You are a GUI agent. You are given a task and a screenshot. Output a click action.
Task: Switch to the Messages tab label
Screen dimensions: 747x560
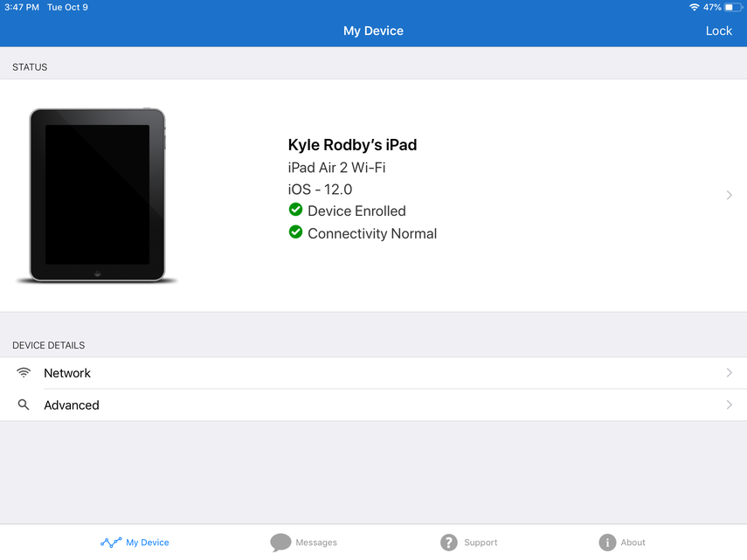tap(316, 543)
